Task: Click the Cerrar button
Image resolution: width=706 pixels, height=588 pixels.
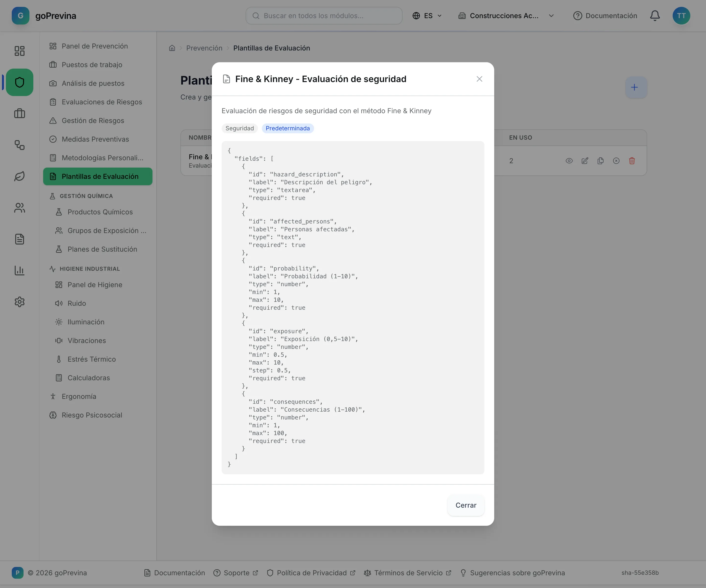Action: point(466,505)
